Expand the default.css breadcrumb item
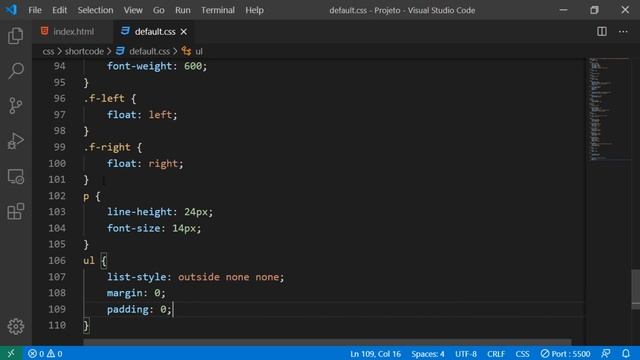 point(143,51)
